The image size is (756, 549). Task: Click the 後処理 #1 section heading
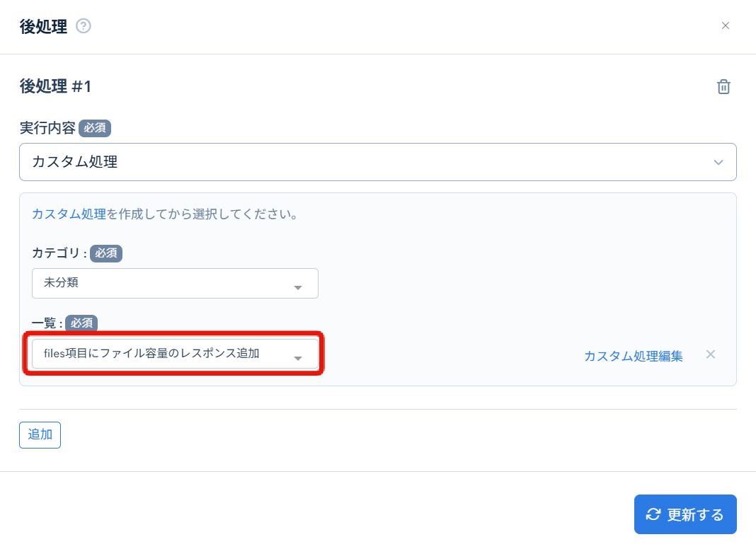pyautogui.click(x=55, y=87)
